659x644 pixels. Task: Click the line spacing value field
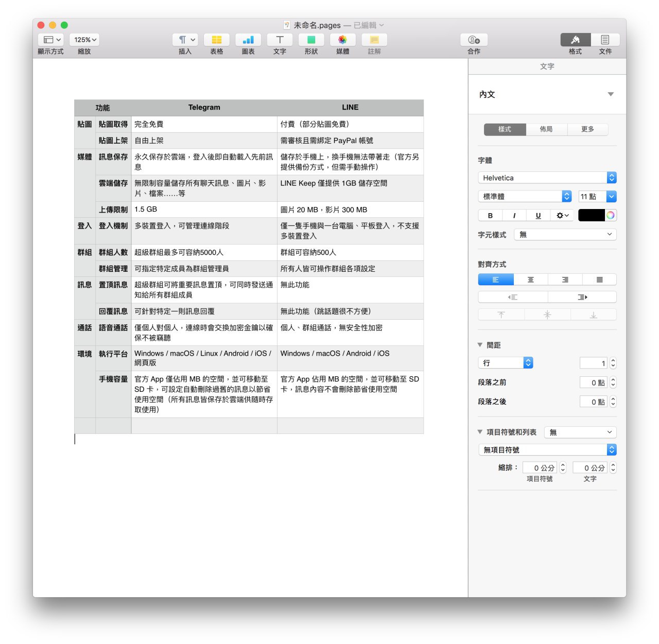click(594, 363)
